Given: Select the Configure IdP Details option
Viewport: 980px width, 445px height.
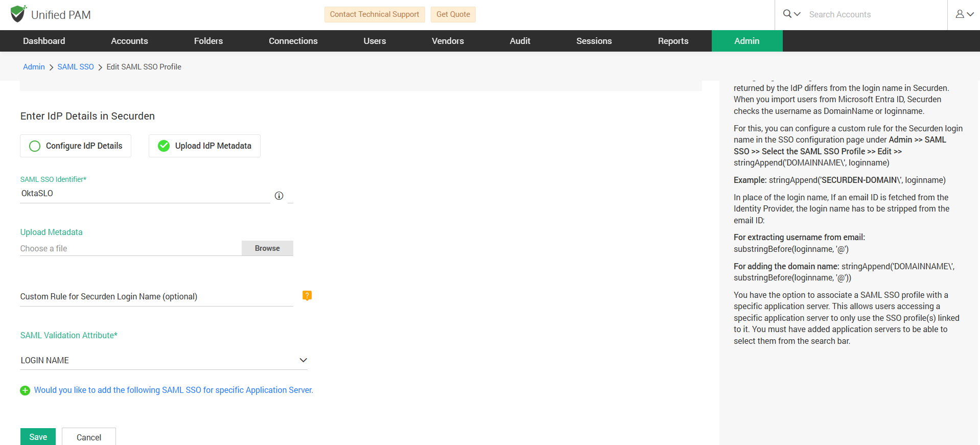Looking at the screenshot, I should pyautogui.click(x=76, y=146).
